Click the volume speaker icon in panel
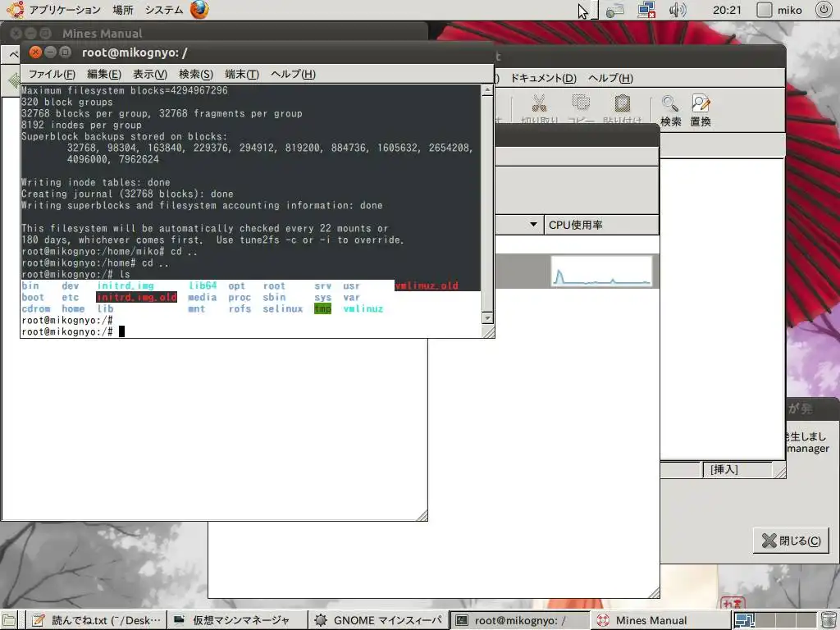 [678, 10]
